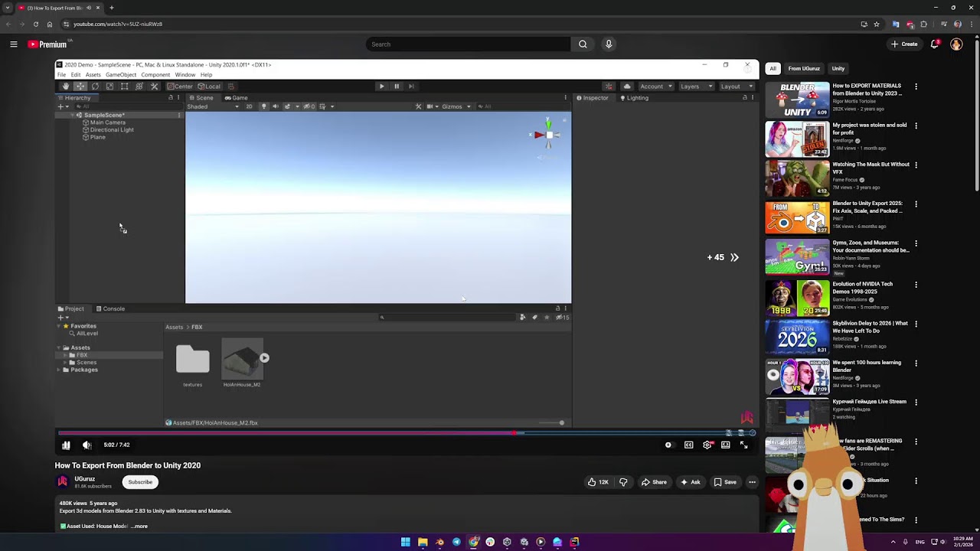The width and height of the screenshot is (980, 551).
Task: Toggle closed captions on the player
Action: click(x=688, y=445)
